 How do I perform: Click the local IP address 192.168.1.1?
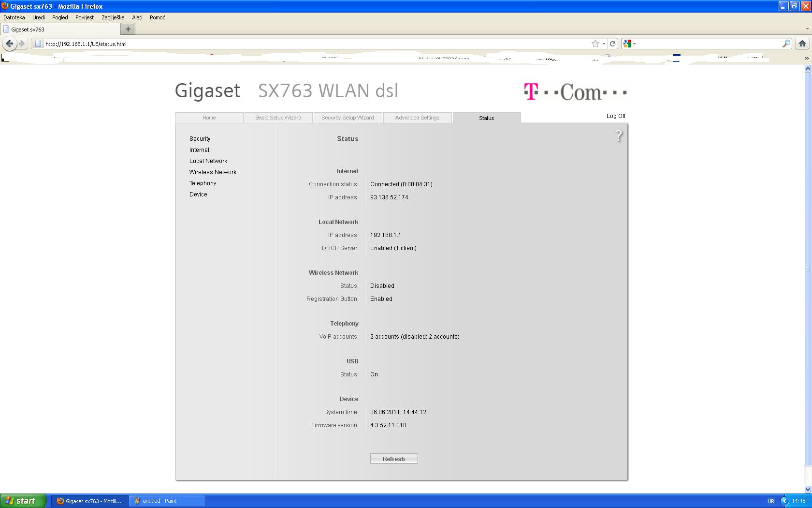[x=386, y=235]
